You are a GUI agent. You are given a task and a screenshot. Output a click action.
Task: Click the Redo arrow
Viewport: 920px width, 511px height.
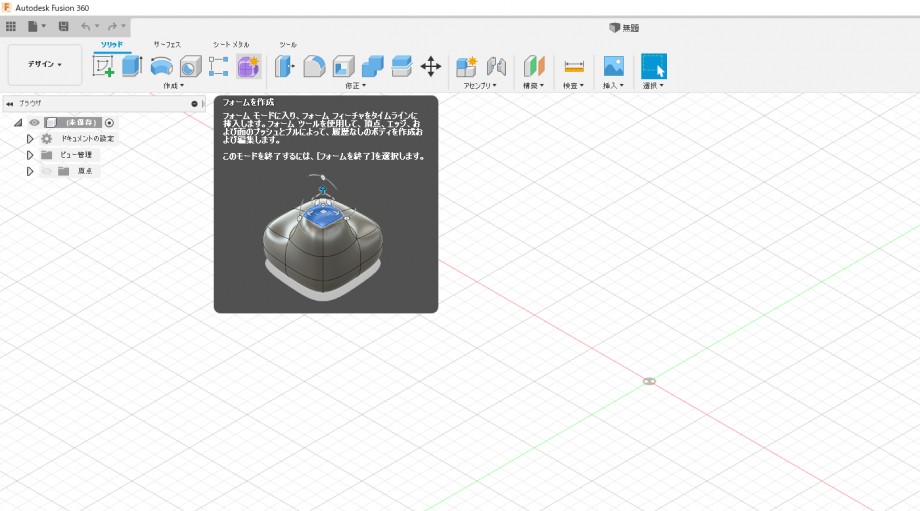click(112, 26)
